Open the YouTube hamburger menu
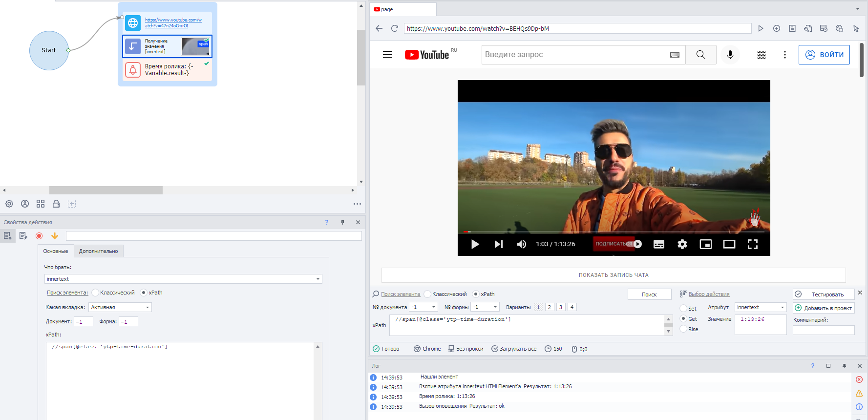The width and height of the screenshot is (868, 420). pos(387,55)
